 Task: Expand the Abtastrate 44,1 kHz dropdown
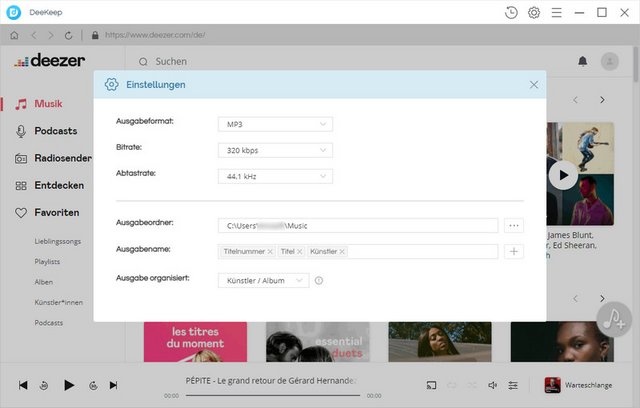click(275, 176)
